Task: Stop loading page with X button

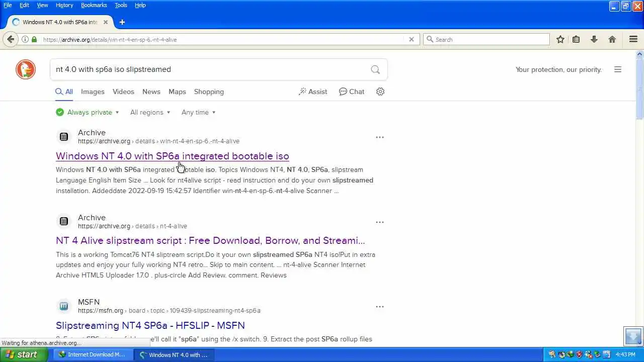Action: 411,39
